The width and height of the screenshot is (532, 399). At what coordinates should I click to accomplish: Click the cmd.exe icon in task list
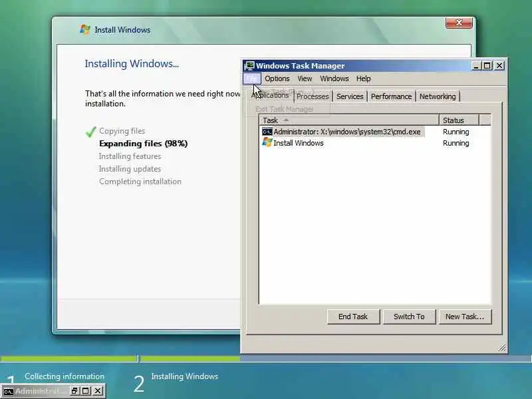(267, 132)
